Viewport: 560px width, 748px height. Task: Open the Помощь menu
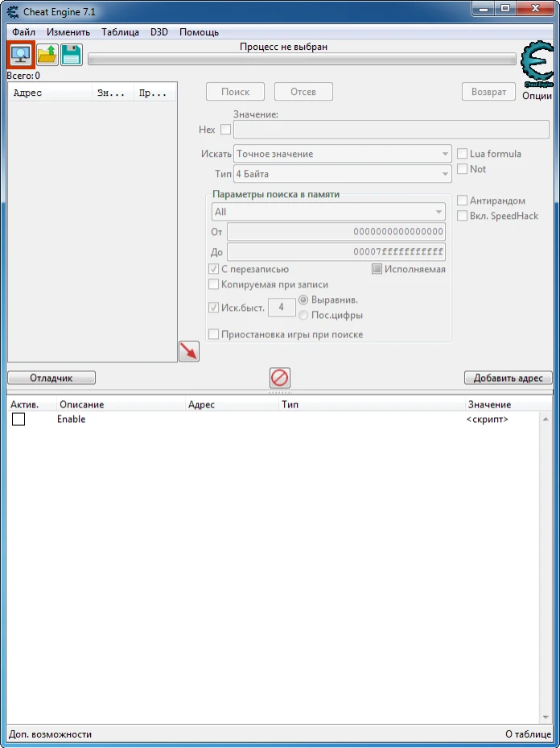200,32
